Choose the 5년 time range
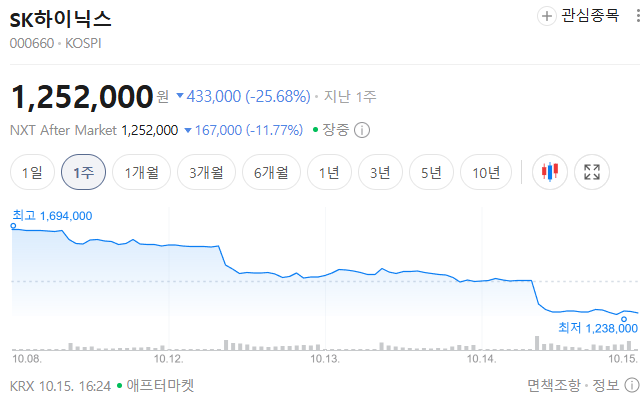This screenshot has width=644, height=405. click(431, 172)
